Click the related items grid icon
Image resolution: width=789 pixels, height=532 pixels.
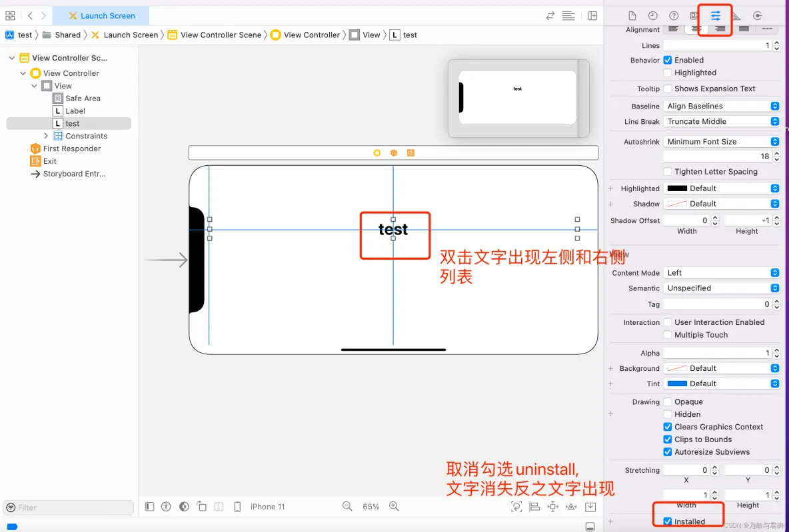10,15
